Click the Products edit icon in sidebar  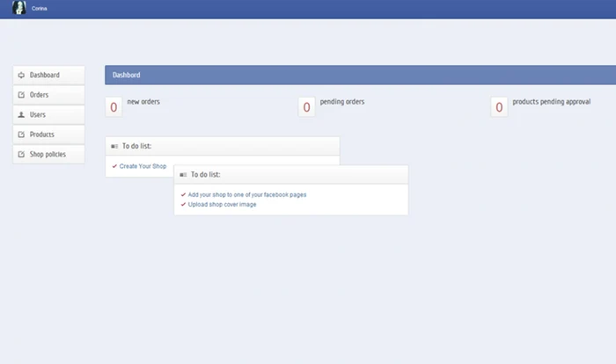pyautogui.click(x=21, y=135)
